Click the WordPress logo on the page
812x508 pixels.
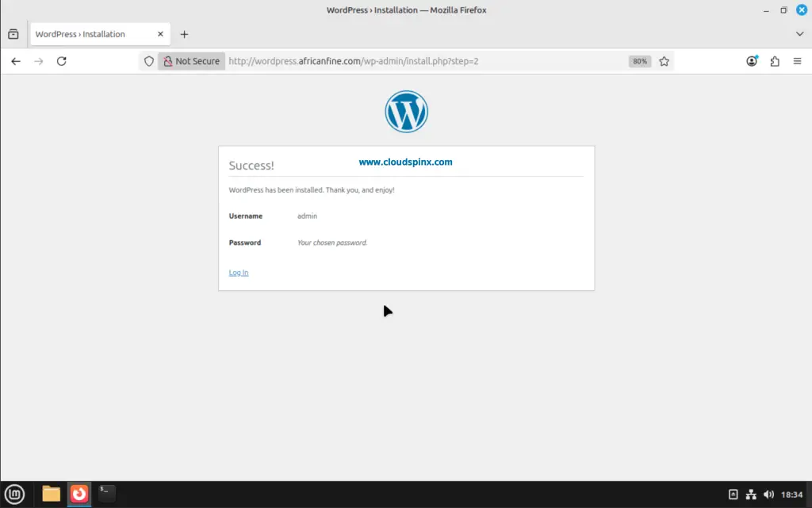406,111
